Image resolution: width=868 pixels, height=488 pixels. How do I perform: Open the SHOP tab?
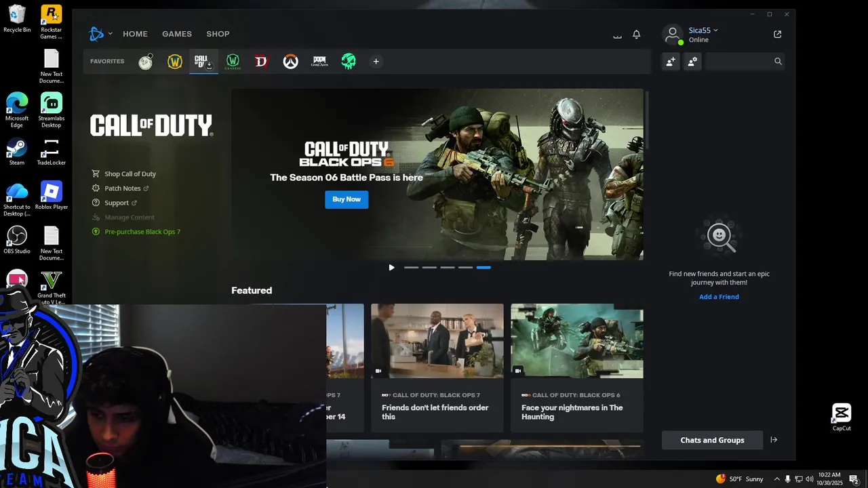[218, 34]
